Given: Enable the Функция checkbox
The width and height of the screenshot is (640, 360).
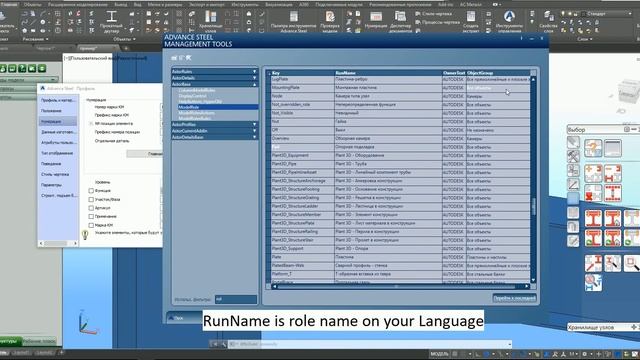Looking at the screenshot, I should point(91,191).
